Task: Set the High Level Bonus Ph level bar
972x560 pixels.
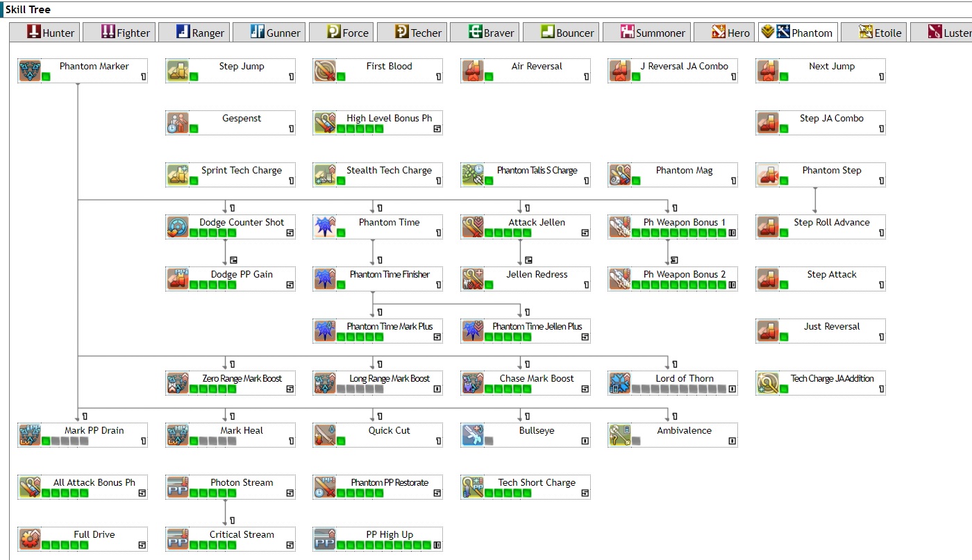Action: click(x=360, y=129)
